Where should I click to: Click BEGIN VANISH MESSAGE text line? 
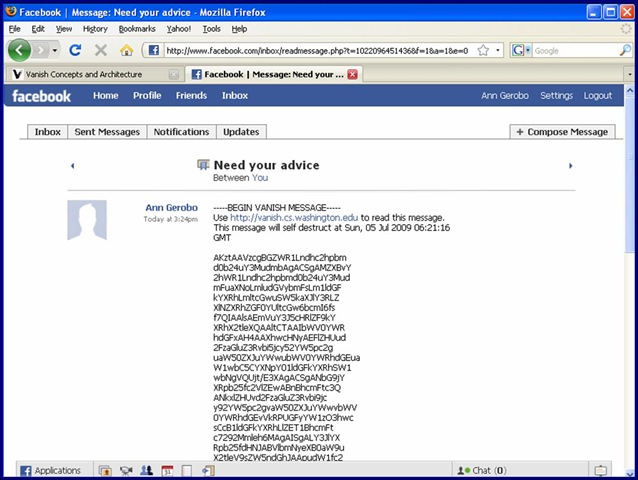(277, 207)
